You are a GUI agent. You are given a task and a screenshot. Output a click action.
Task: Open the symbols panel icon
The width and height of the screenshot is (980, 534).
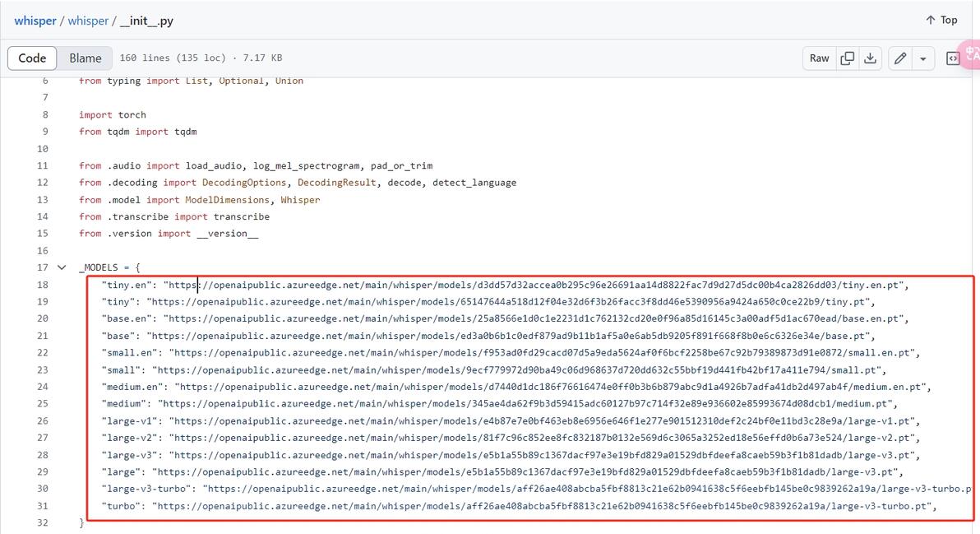pyautogui.click(x=953, y=58)
